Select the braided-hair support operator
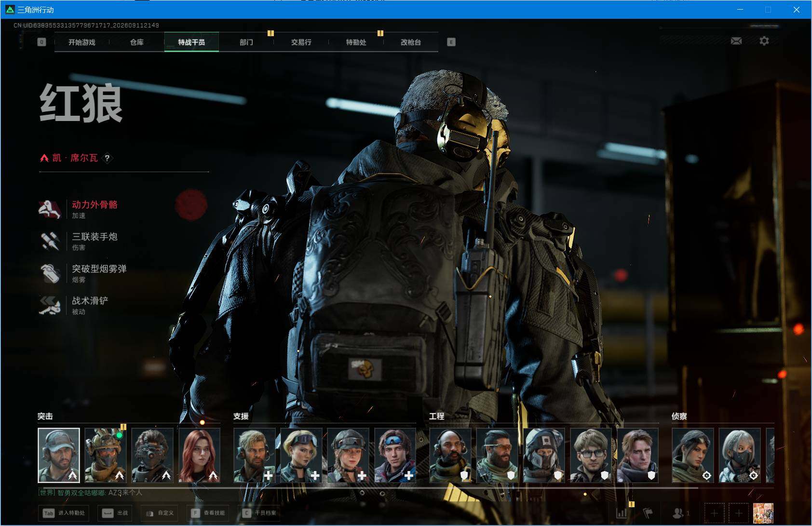Screen dimensions: 812x526 click(348, 455)
